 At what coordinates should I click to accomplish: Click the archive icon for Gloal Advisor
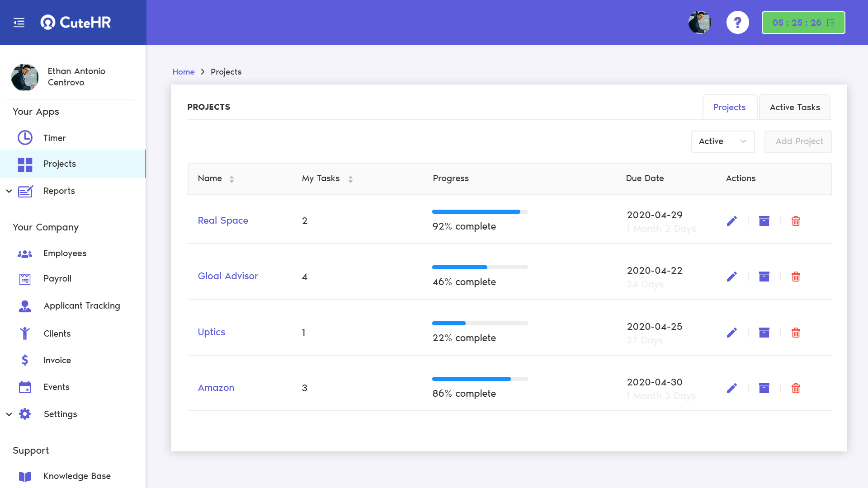[764, 277]
